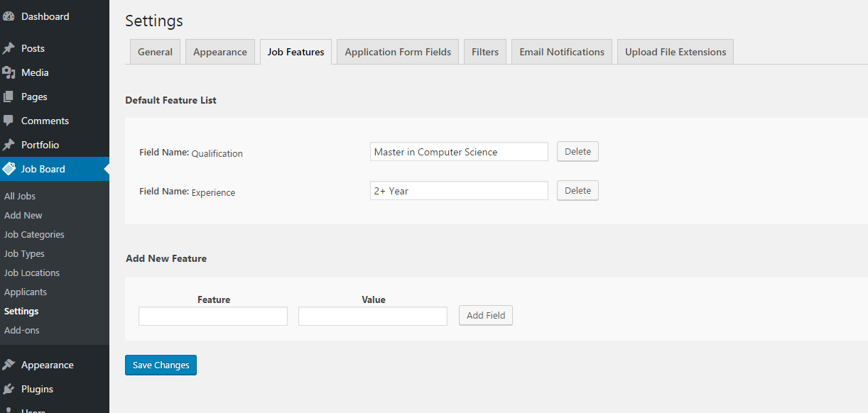Focus the new Feature name input

pyautogui.click(x=213, y=316)
